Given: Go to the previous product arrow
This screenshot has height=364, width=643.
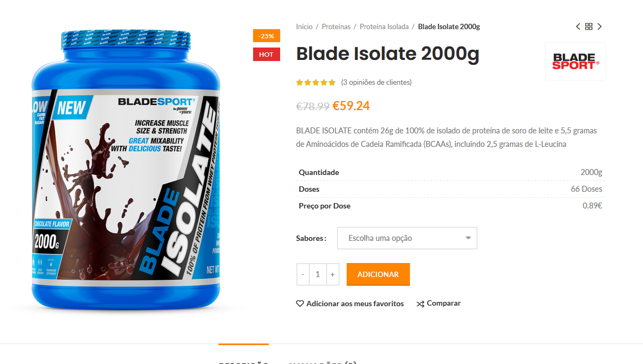Looking at the screenshot, I should point(578,26).
